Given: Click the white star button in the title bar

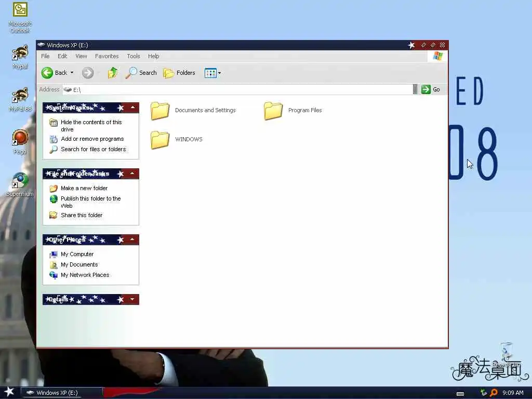Looking at the screenshot, I should point(411,45).
